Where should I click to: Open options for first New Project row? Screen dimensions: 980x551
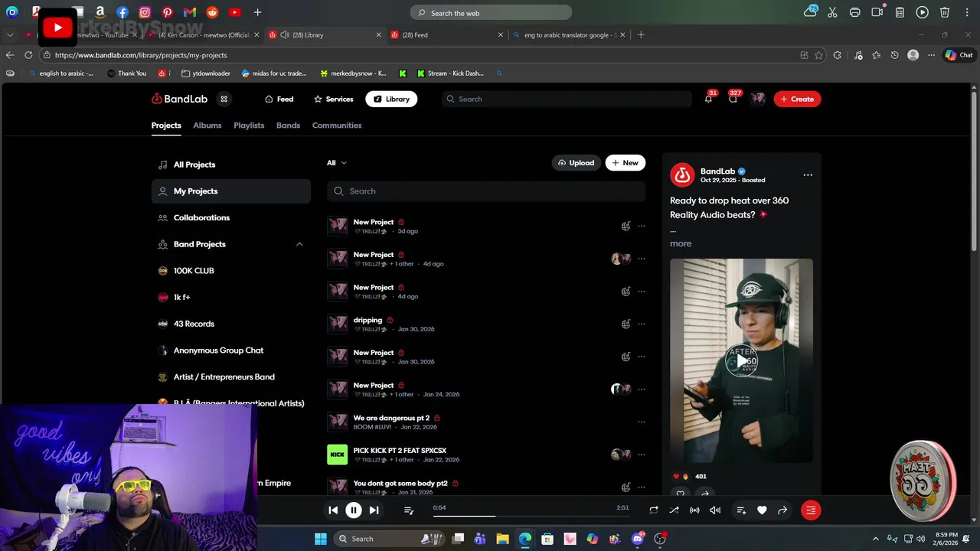642,226
